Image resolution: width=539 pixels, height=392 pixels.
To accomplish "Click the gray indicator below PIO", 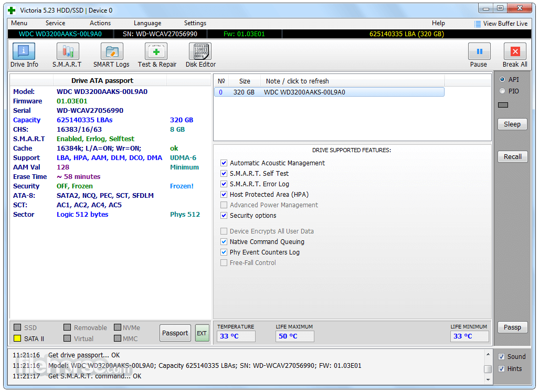I will 503,105.
